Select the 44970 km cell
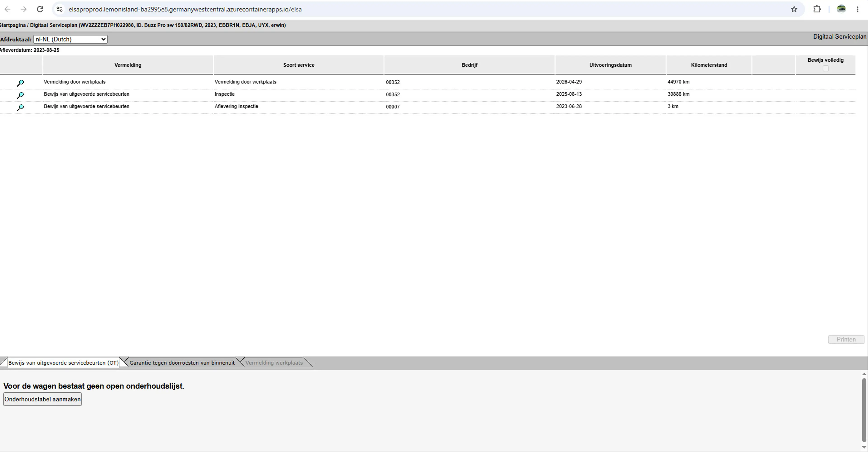 pos(678,82)
